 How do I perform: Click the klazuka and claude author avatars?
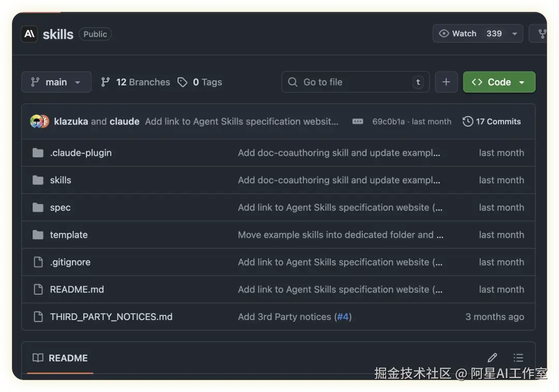[39, 121]
